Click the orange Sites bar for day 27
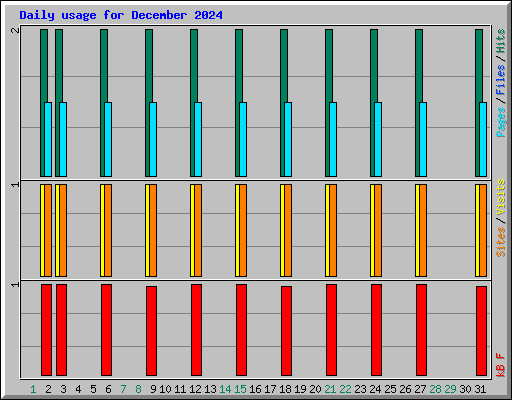The image size is (512, 400). coord(423,230)
